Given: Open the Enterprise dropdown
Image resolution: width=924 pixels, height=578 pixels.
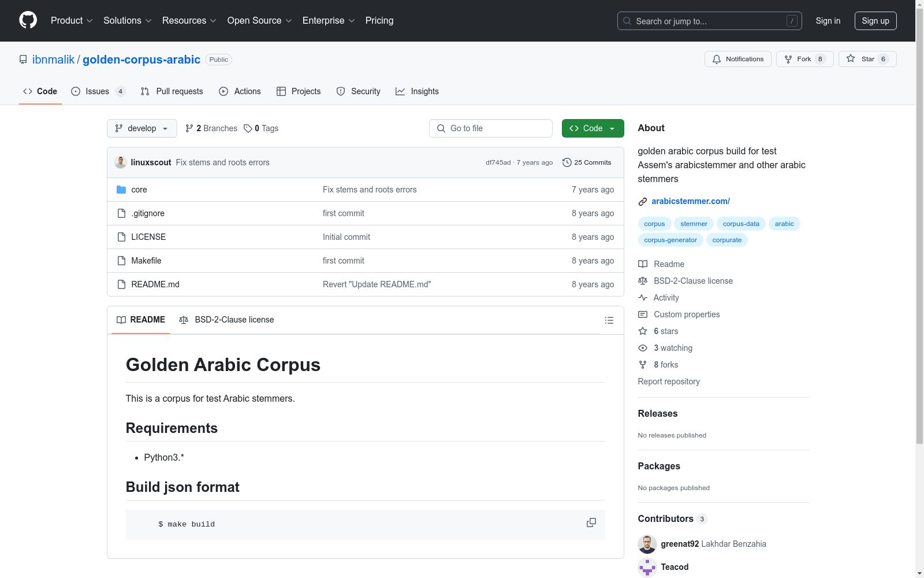Looking at the screenshot, I should [329, 20].
